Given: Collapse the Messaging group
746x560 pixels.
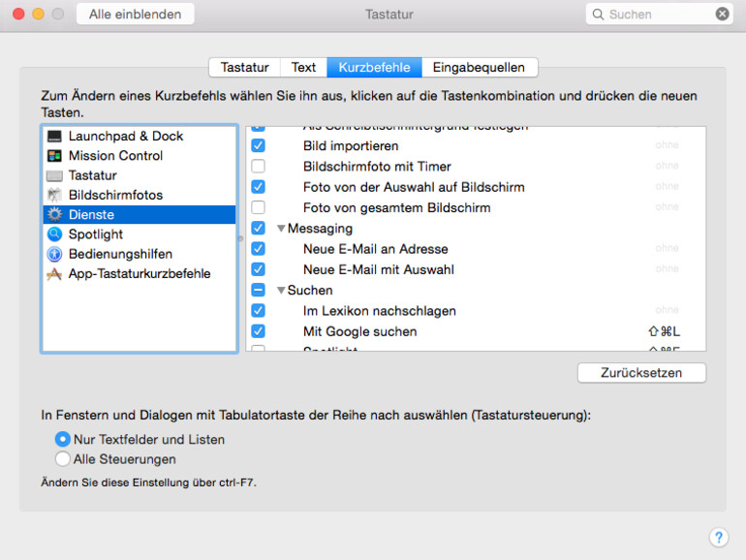Looking at the screenshot, I should coord(281,229).
